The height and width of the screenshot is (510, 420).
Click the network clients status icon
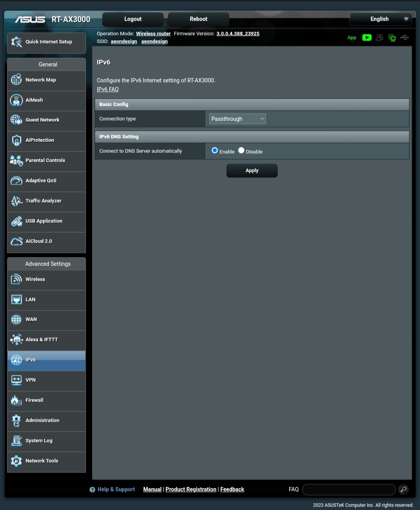coord(392,38)
